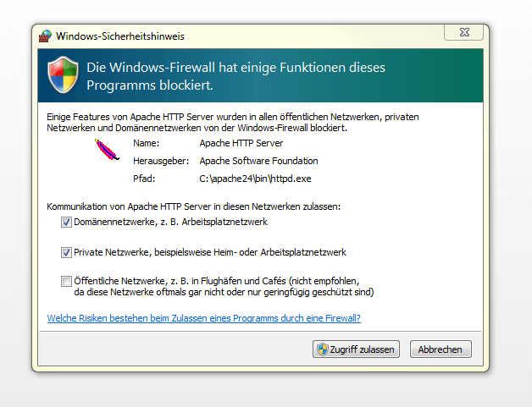Screen dimensions: 532x407
Task: Click the Name label
Action: [146, 143]
